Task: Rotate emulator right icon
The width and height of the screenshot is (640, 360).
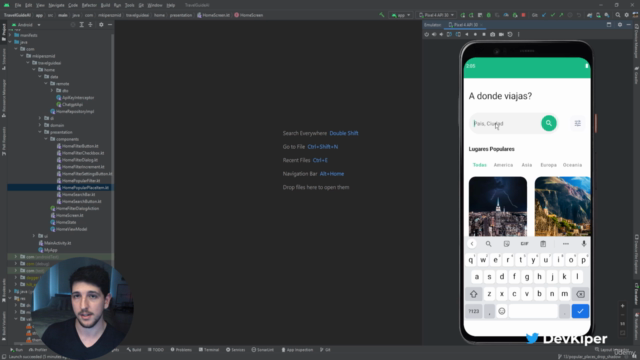Action: [458, 34]
